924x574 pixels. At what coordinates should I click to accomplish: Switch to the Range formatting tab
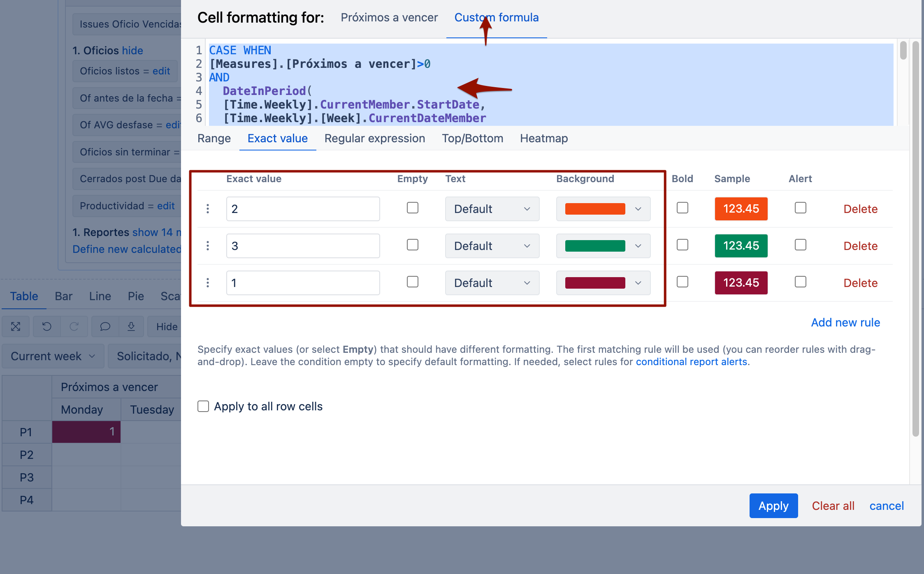[x=214, y=139]
